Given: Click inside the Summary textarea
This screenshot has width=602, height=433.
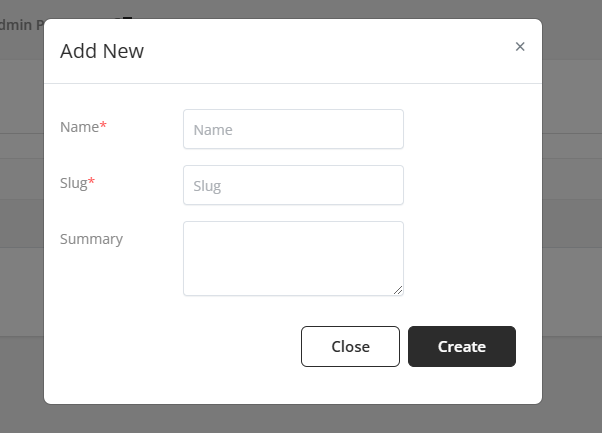Looking at the screenshot, I should pos(293,258).
